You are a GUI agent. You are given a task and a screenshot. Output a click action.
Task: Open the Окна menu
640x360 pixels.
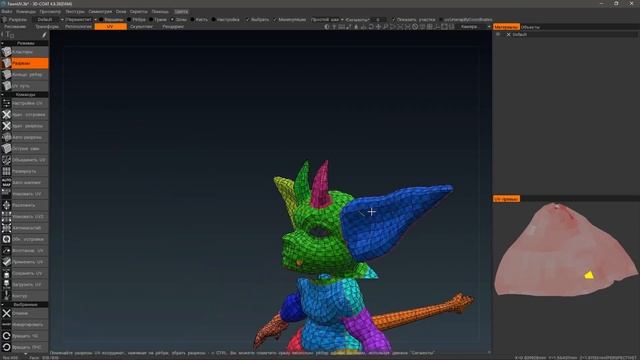tap(121, 11)
